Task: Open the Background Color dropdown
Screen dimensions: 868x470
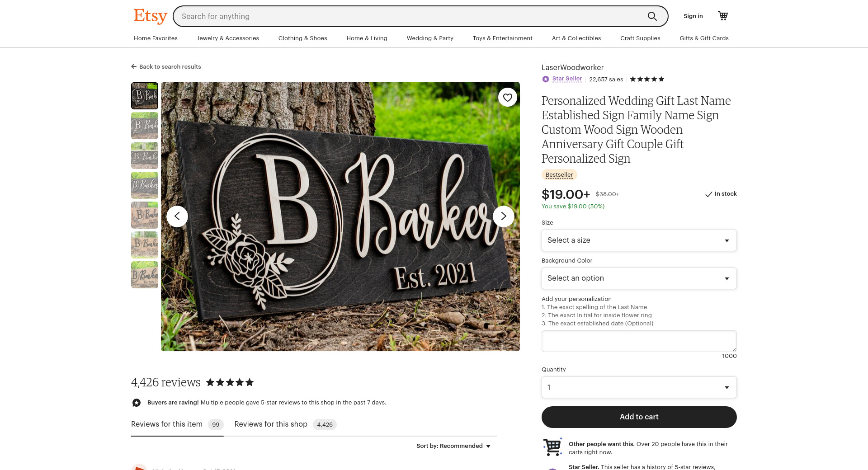Action: tap(639, 278)
